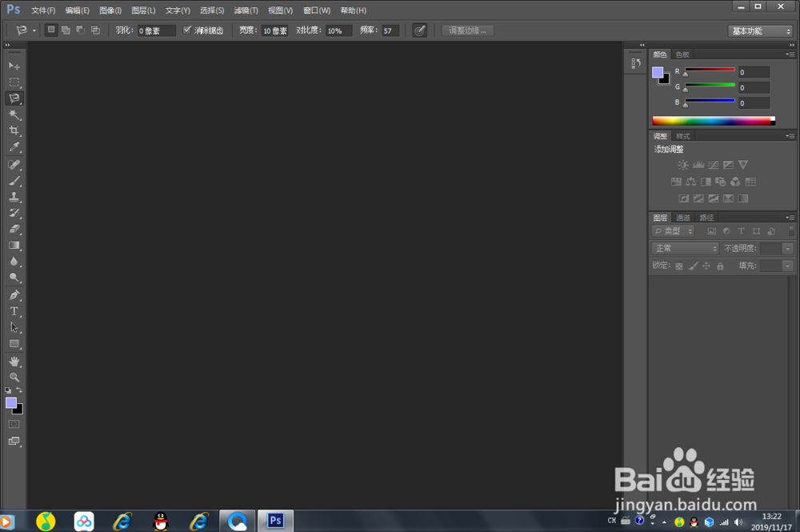Select the Rectangular Marquee tool
The width and height of the screenshot is (800, 532).
pos(14,82)
